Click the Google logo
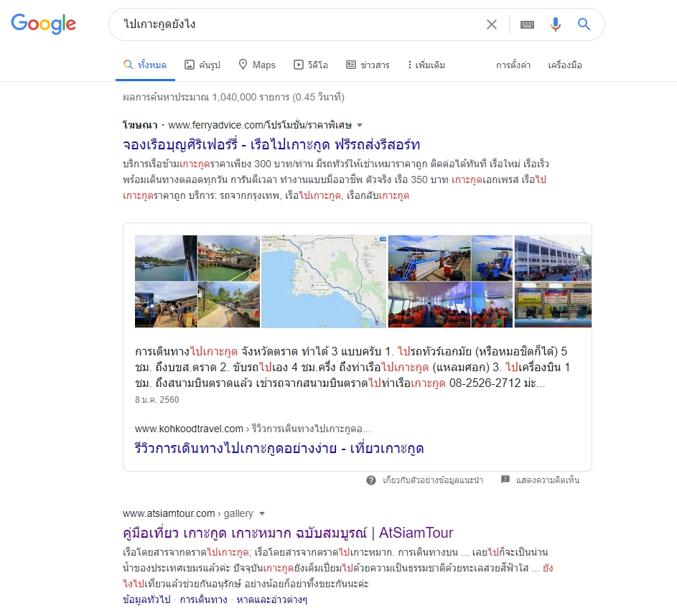Viewport: 677px width, 616px height. tap(43, 24)
